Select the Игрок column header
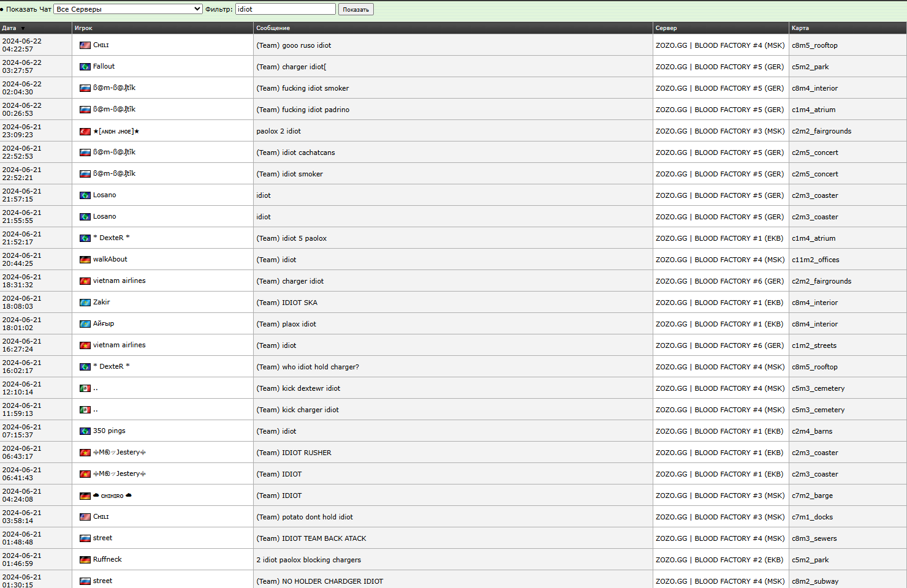The width and height of the screenshot is (907, 588). click(83, 28)
